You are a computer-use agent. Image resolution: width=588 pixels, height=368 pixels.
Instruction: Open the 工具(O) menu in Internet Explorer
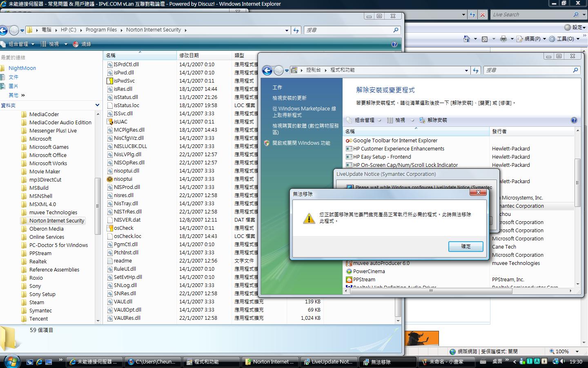pyautogui.click(x=566, y=38)
